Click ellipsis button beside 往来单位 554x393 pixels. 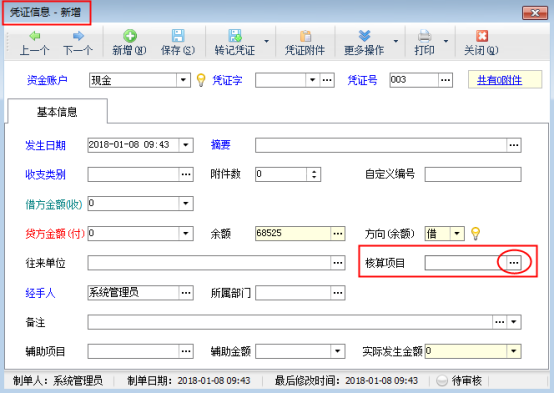338,263
